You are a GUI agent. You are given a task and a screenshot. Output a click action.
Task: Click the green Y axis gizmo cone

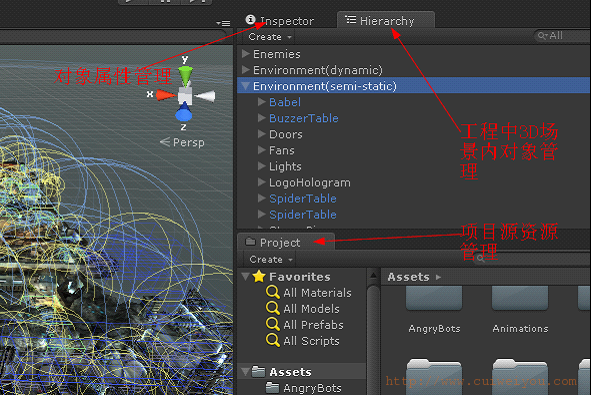(x=185, y=75)
